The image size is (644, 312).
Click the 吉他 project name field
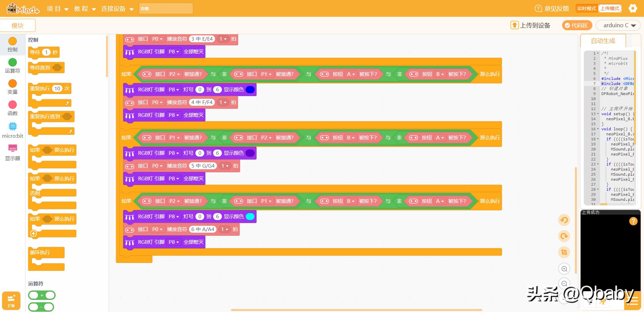tap(166, 8)
